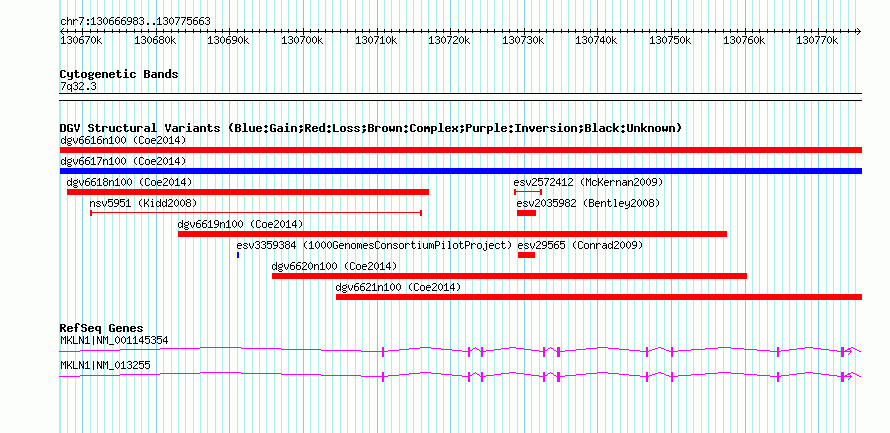The width and height of the screenshot is (890, 433).
Task: Select the small blue esv3359384 variant marker
Action: 238,255
